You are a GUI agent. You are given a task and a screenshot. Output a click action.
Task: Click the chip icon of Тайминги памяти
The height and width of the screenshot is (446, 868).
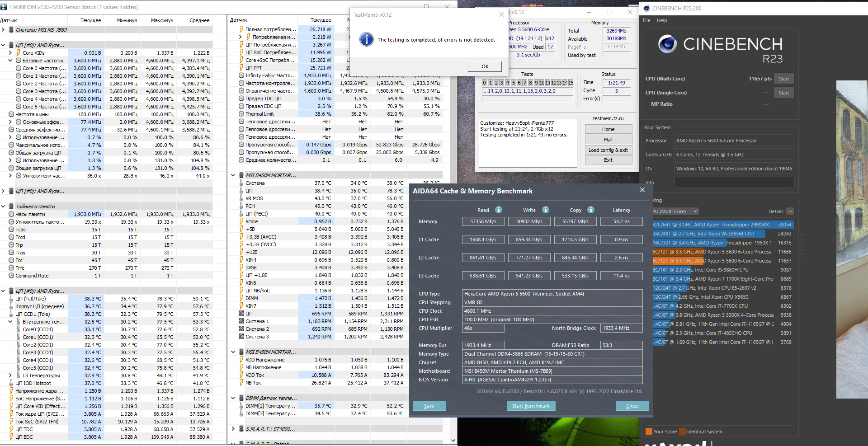pyautogui.click(x=11, y=207)
